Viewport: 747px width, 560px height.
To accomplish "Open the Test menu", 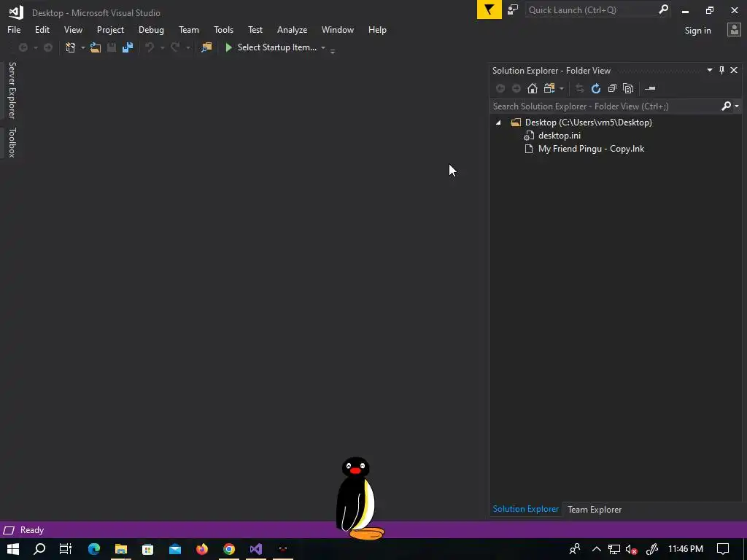I will (x=255, y=30).
